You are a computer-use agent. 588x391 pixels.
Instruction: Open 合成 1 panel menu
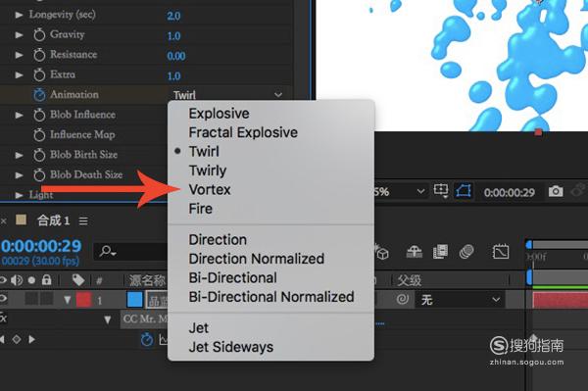point(83,221)
